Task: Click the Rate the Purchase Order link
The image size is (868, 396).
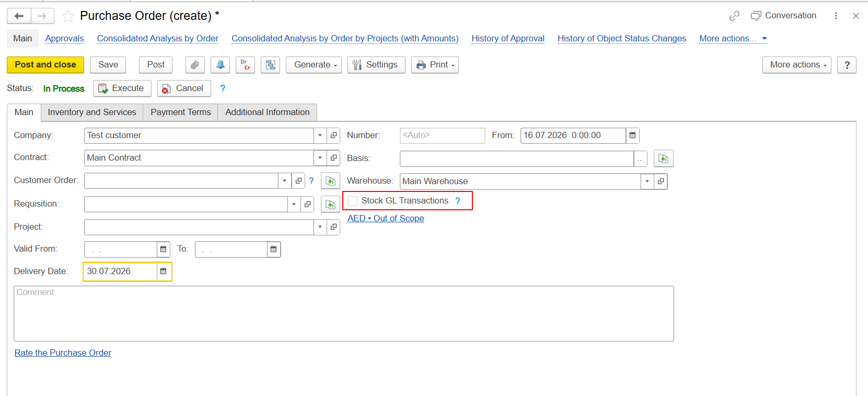Action: click(x=63, y=353)
